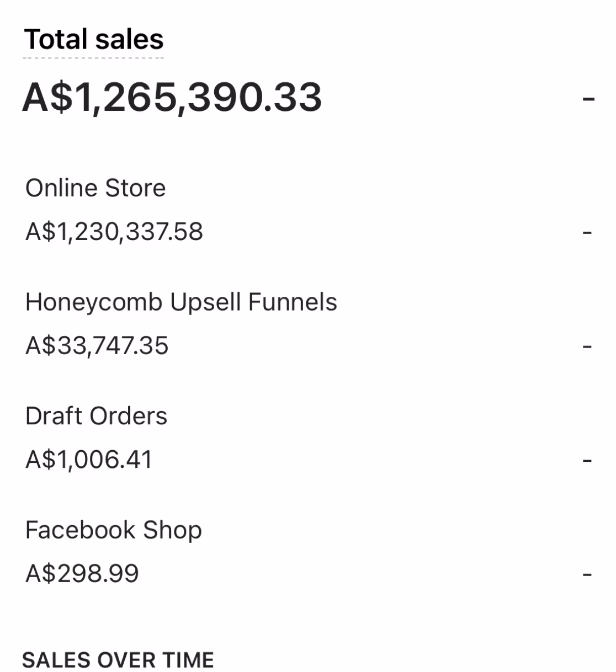Click the dash in the Draft Orders row

pos(587,461)
